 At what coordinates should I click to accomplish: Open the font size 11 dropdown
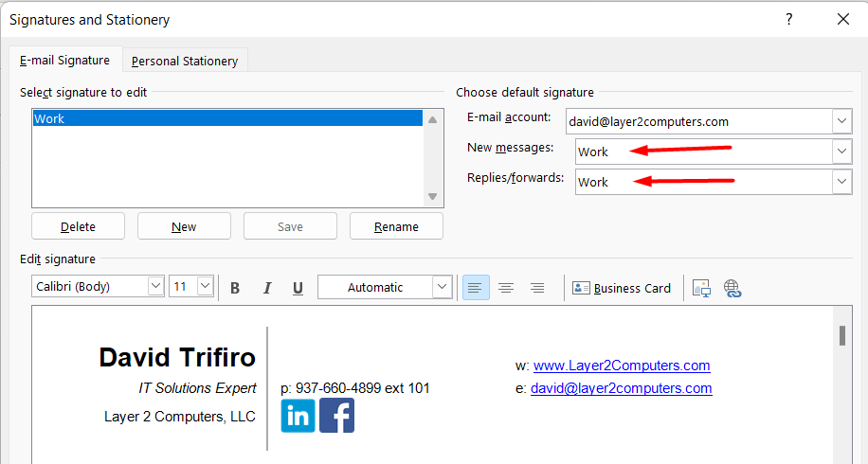click(206, 286)
